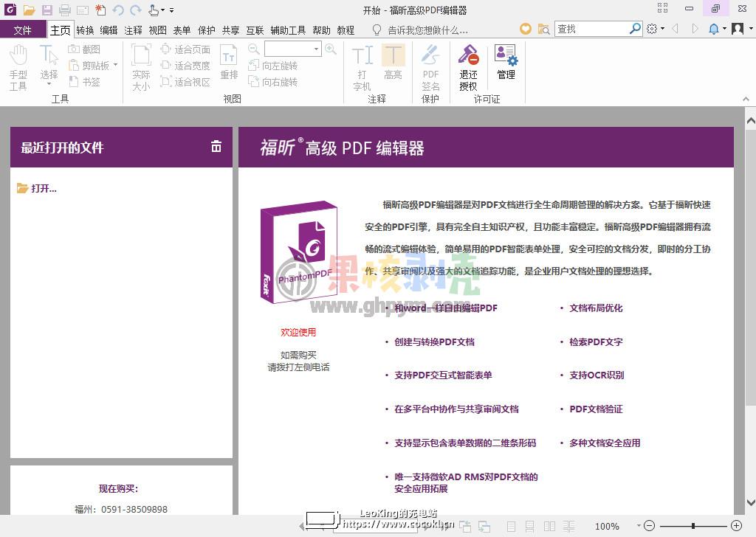Click the Print icon in quick access toolbar

(x=65, y=10)
